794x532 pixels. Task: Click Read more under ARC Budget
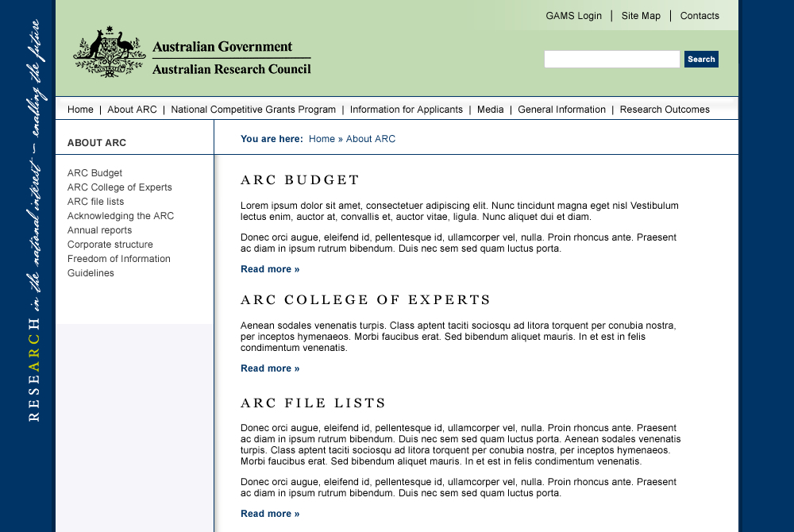pos(270,269)
